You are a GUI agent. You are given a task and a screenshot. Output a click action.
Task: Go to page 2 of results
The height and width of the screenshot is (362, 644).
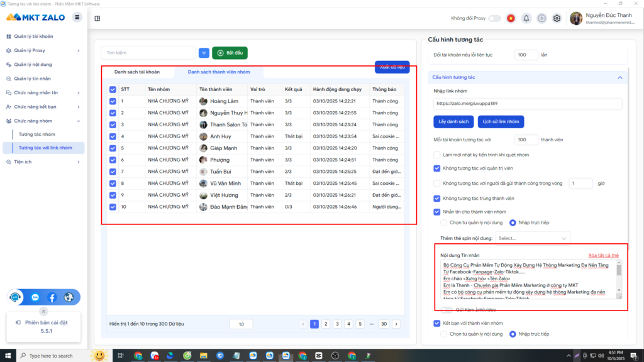[x=326, y=324]
